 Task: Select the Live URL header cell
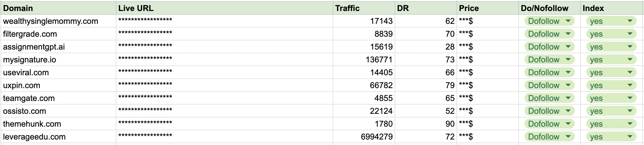pos(224,8)
